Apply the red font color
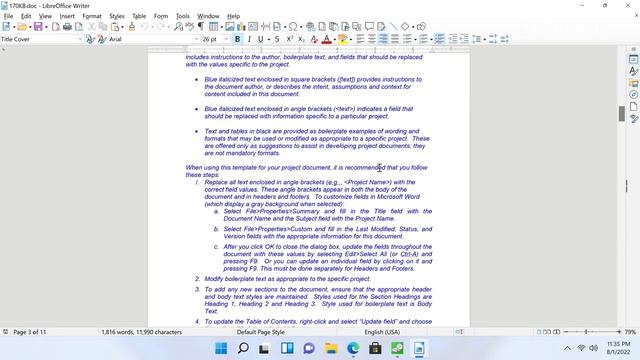 point(326,39)
